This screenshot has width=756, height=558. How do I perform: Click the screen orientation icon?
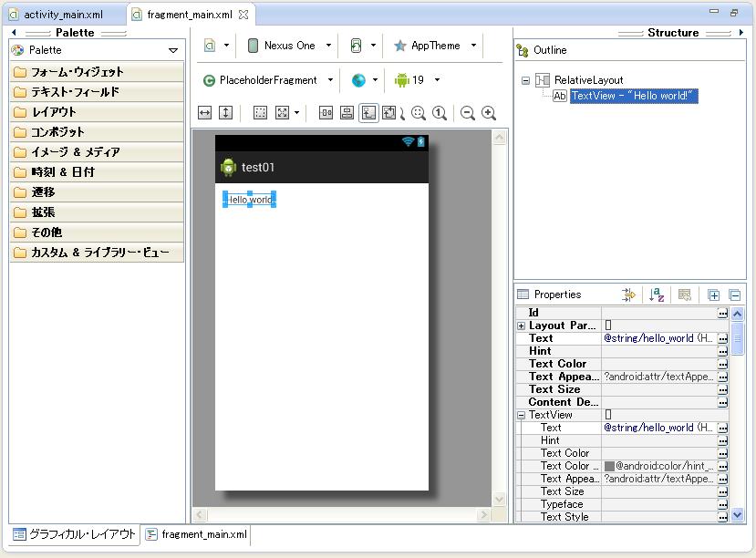[x=356, y=46]
